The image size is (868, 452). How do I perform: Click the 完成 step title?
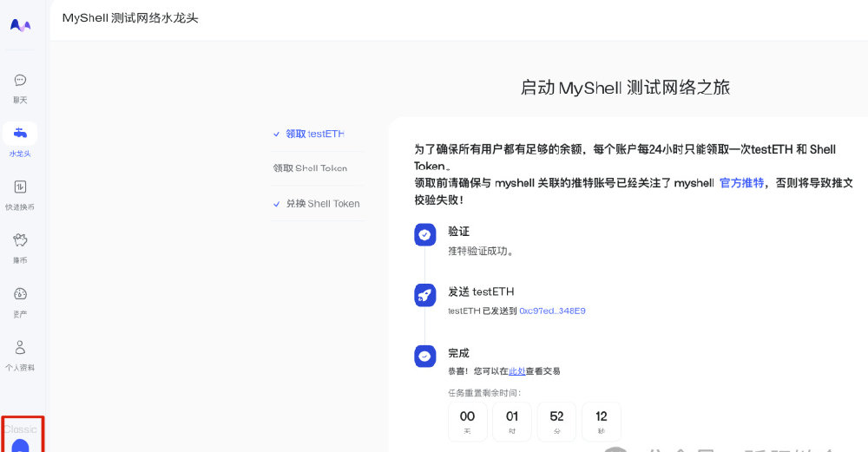(x=458, y=353)
